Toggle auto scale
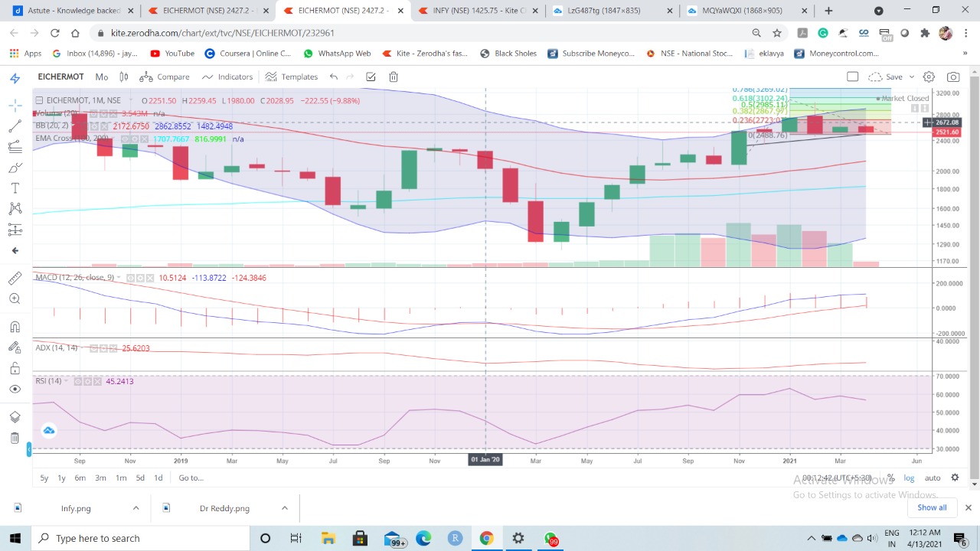The width and height of the screenshot is (980, 551). (x=933, y=478)
